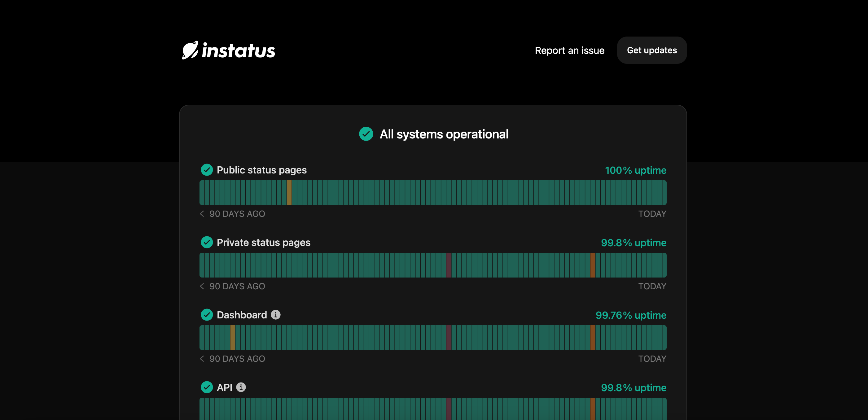Click the API component label

pos(224,387)
